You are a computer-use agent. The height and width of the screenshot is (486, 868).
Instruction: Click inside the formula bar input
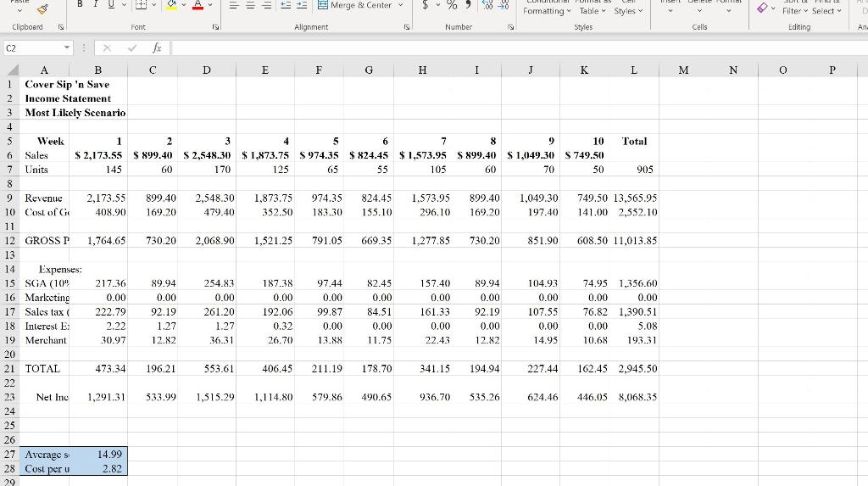pyautogui.click(x=520, y=48)
